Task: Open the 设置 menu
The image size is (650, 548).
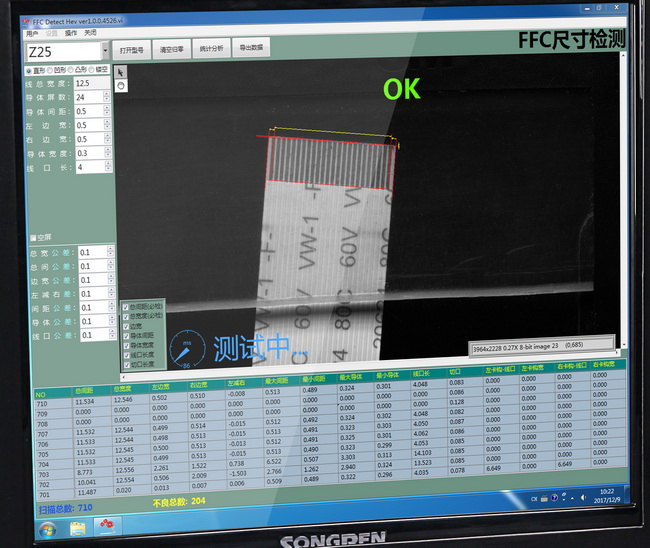Action: pyautogui.click(x=51, y=33)
